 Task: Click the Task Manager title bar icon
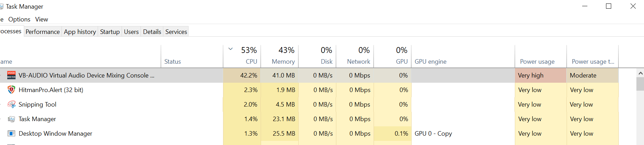coord(1,7)
